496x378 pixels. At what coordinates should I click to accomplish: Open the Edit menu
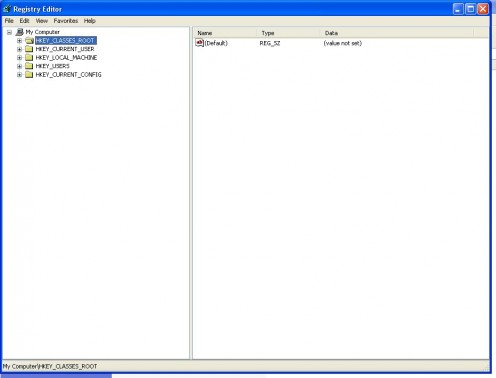tap(24, 21)
